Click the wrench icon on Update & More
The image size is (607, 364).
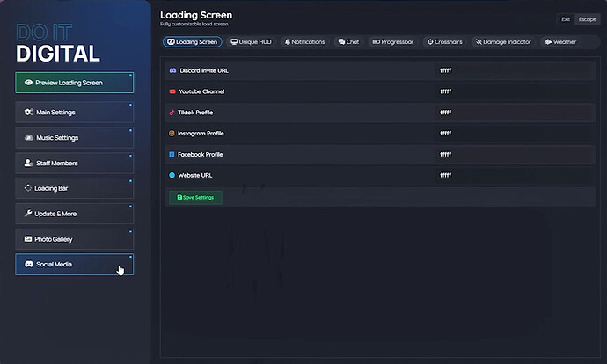coord(28,213)
